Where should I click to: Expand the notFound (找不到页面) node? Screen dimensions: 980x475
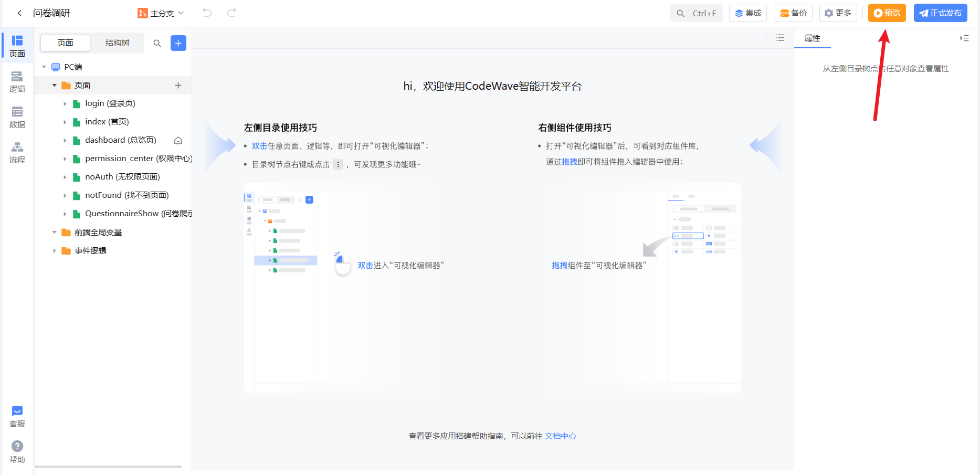click(65, 196)
